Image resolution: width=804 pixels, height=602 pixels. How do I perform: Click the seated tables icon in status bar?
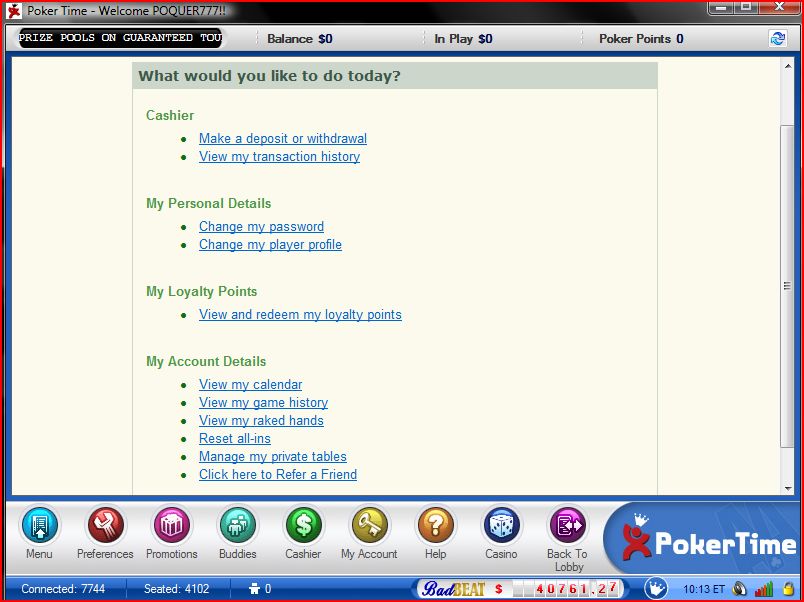click(x=254, y=589)
